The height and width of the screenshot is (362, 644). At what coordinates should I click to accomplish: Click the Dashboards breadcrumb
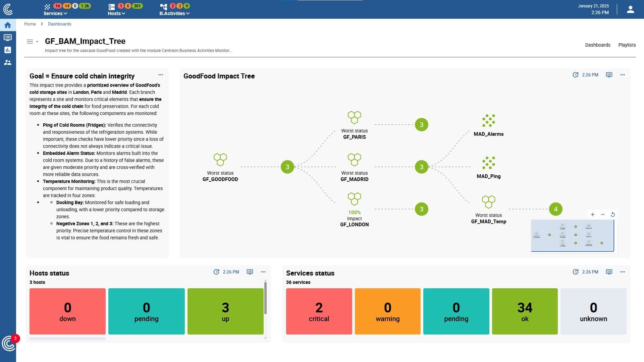click(59, 24)
